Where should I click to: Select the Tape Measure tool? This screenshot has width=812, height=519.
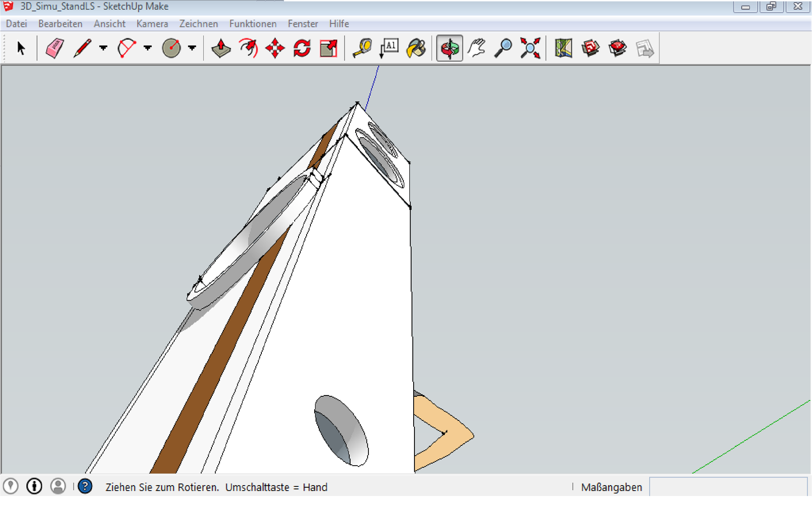coord(362,48)
